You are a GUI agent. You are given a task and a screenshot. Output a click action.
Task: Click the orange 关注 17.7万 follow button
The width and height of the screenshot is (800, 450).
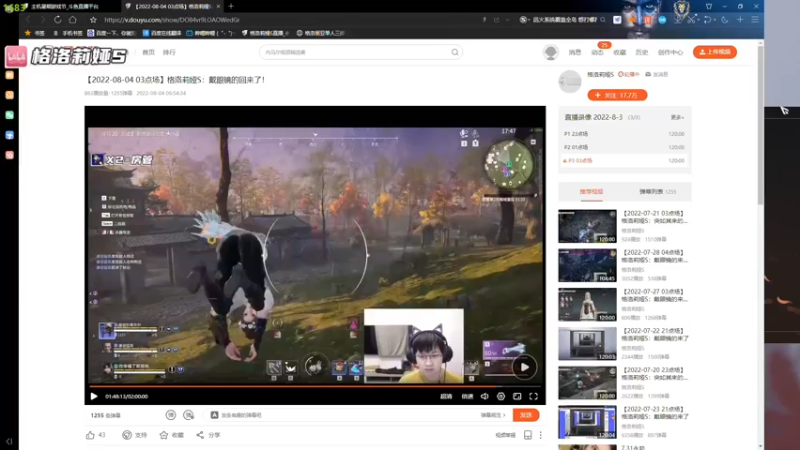tap(617, 95)
